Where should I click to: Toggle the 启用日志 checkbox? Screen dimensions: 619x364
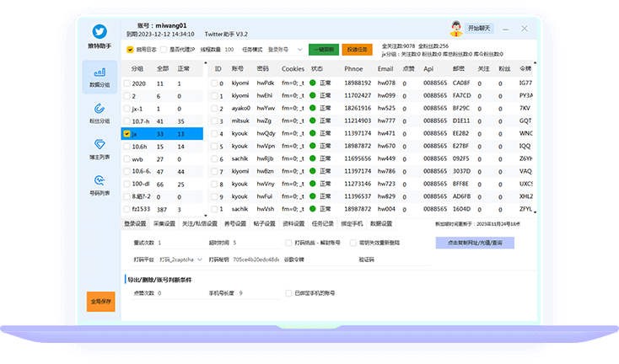point(129,50)
